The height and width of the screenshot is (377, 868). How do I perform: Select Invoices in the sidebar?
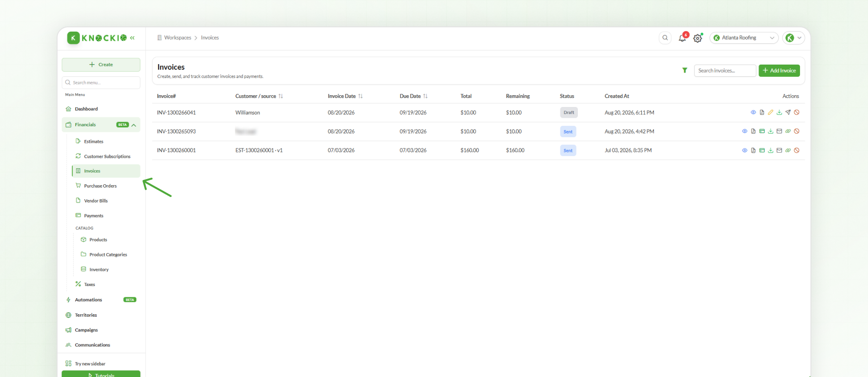(x=106, y=171)
